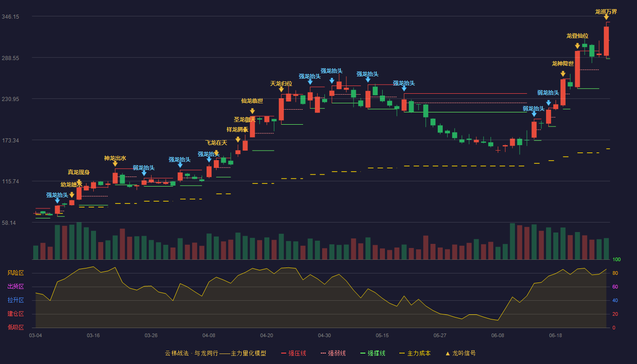Click the green 100 indicator scale value

(x=617, y=260)
